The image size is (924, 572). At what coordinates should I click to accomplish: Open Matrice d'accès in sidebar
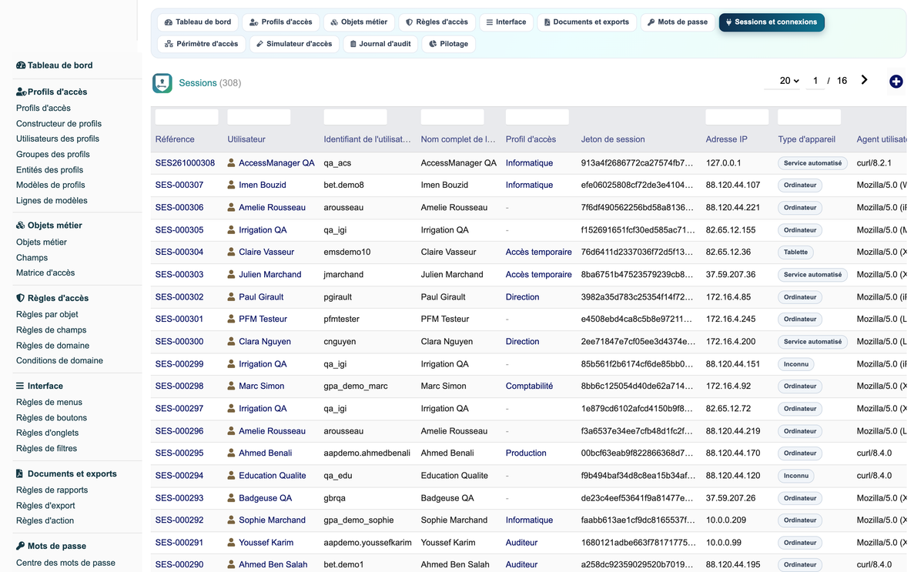[45, 273]
